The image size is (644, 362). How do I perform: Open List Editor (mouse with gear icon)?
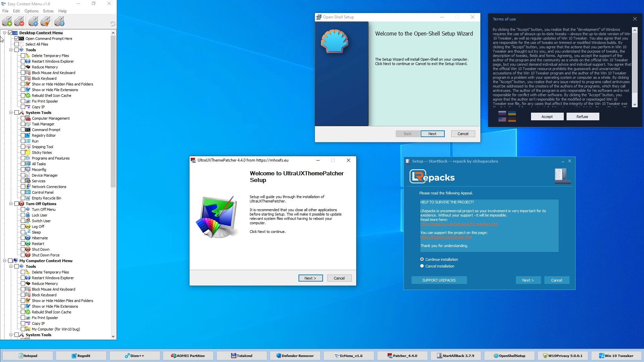33,22
